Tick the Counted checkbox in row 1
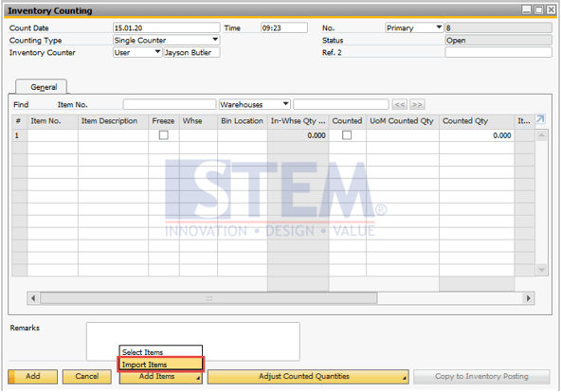Viewport: 561px width, 392px height. click(x=347, y=135)
